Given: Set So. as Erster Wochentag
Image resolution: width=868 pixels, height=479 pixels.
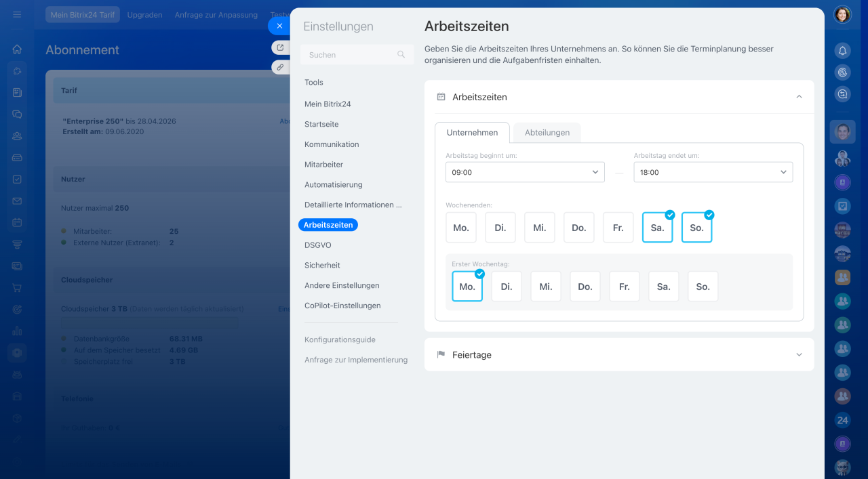Looking at the screenshot, I should 703,287.
